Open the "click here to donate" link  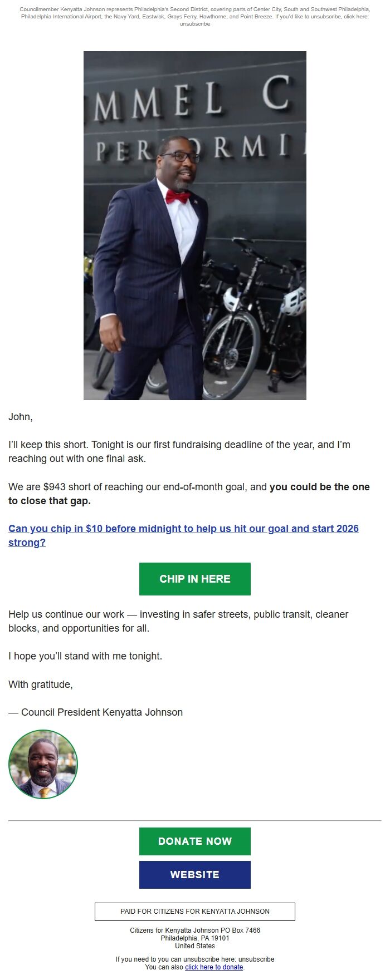point(214,967)
